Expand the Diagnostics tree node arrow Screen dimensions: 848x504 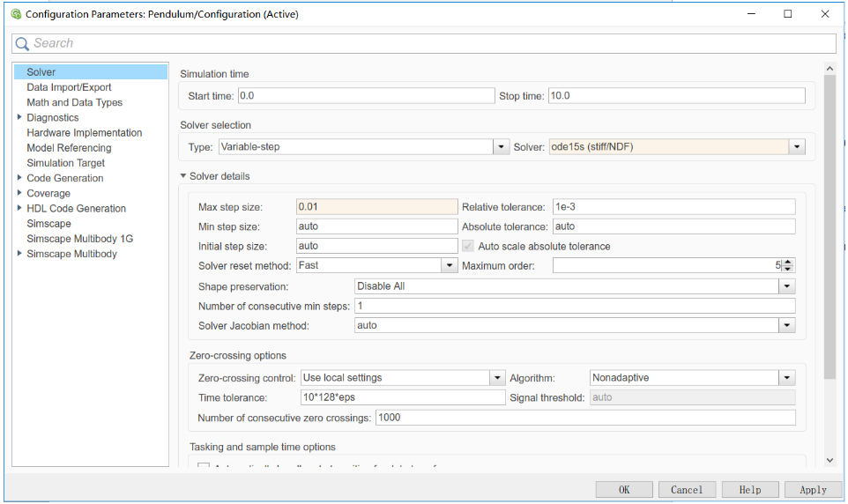19,117
